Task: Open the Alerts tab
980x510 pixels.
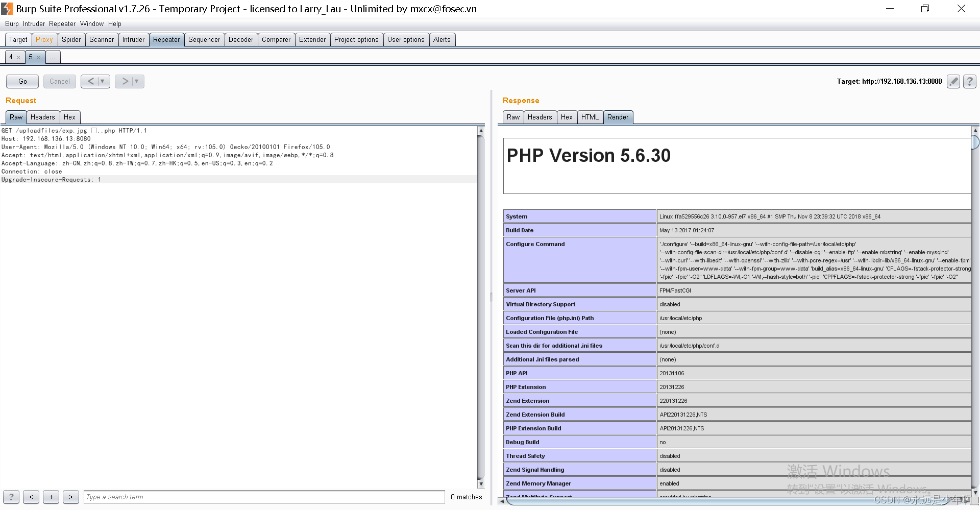Action: (x=442, y=39)
